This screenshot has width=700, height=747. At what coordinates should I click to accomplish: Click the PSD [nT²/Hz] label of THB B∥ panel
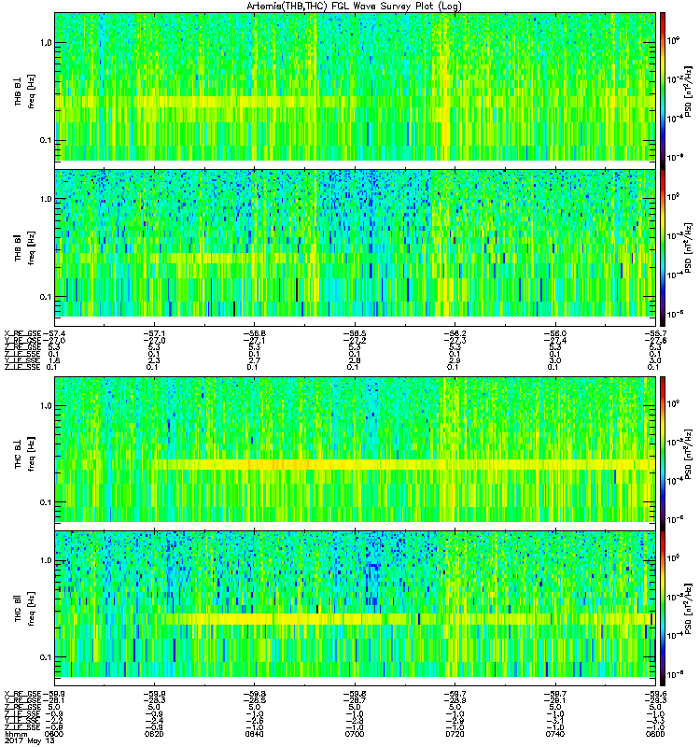(688, 247)
